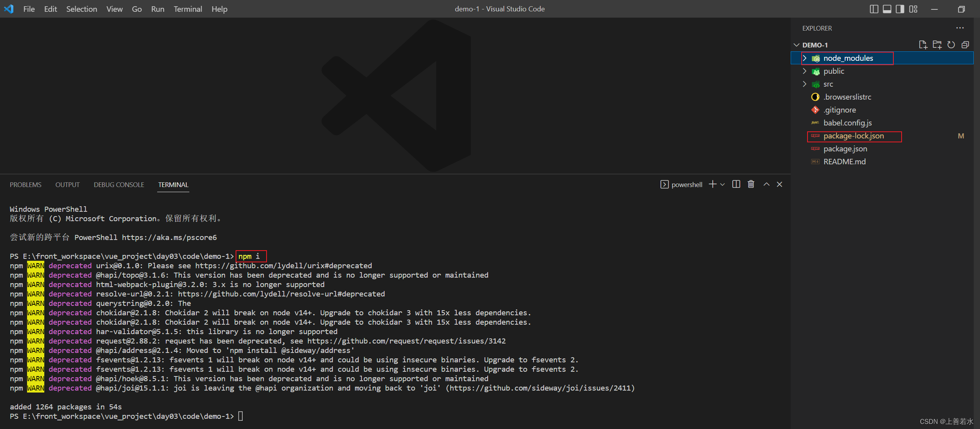This screenshot has width=980, height=429.
Task: Switch to the DEBUG CONSOLE tab
Action: 119,185
